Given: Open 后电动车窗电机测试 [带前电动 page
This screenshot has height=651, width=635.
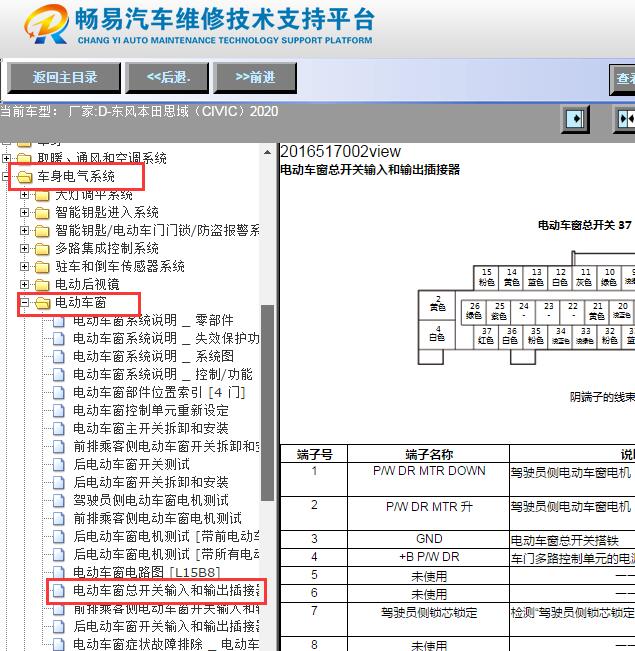Looking at the screenshot, I should tap(166, 536).
